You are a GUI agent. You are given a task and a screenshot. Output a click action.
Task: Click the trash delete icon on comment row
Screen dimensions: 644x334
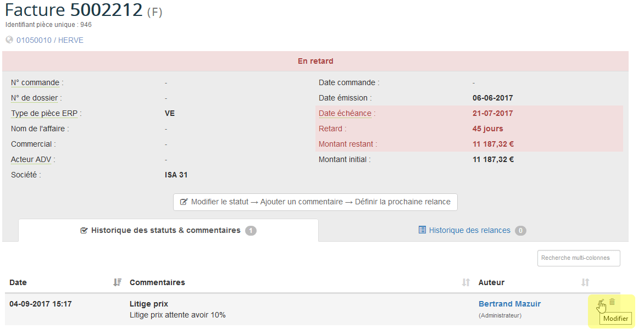tap(612, 302)
